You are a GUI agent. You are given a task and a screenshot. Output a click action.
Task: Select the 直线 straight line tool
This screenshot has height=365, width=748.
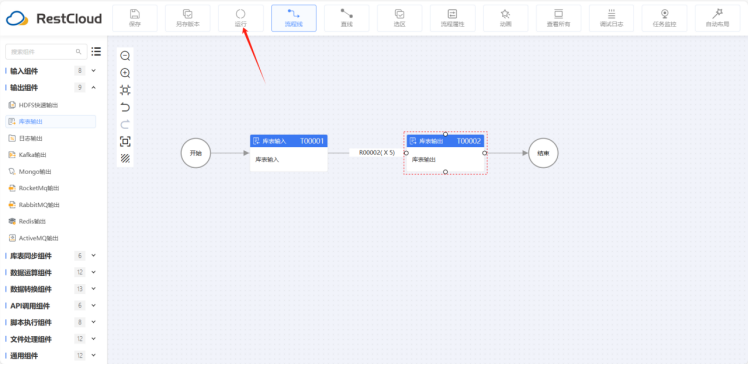coord(347,18)
